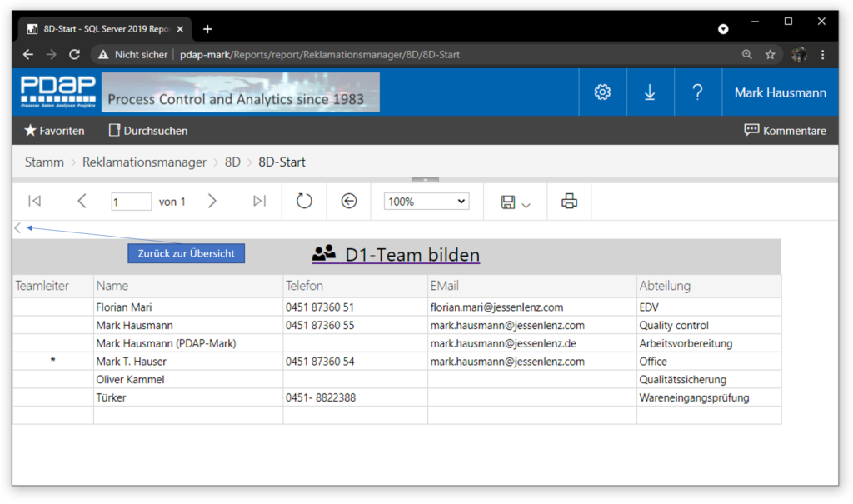Open the zoom level 100% dropdown
The width and height of the screenshot is (853, 504).
[x=426, y=202]
